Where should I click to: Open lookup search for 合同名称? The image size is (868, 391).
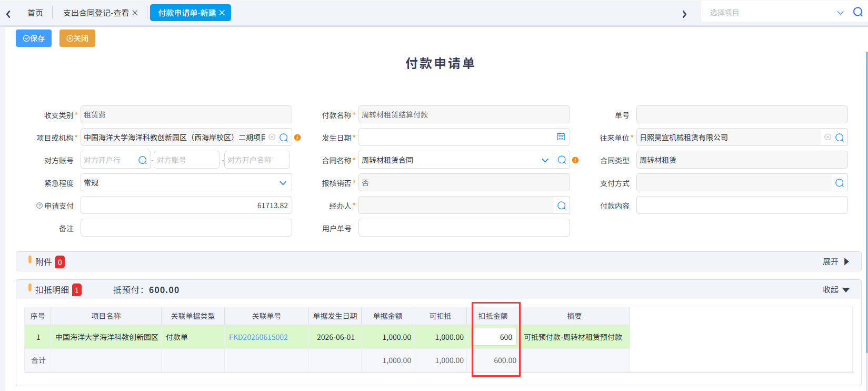562,160
